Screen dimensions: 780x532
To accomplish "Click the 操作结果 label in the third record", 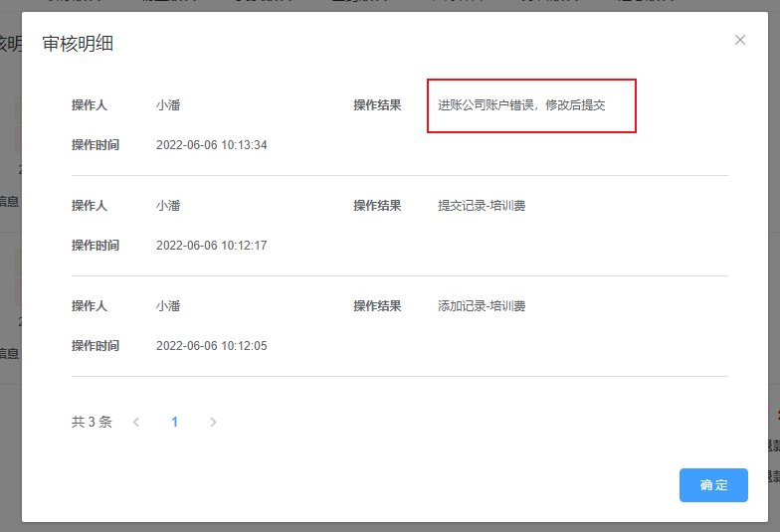I will pyautogui.click(x=377, y=306).
